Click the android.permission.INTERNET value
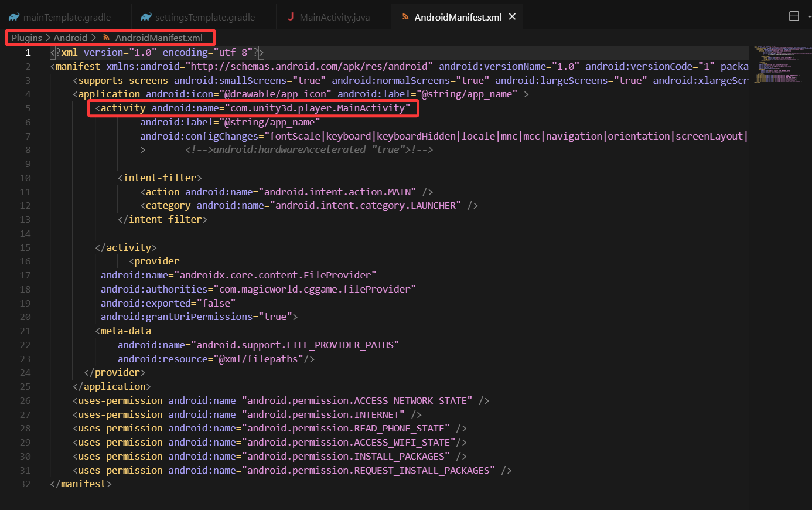Viewport: 812px width, 510px height. pyautogui.click(x=323, y=414)
